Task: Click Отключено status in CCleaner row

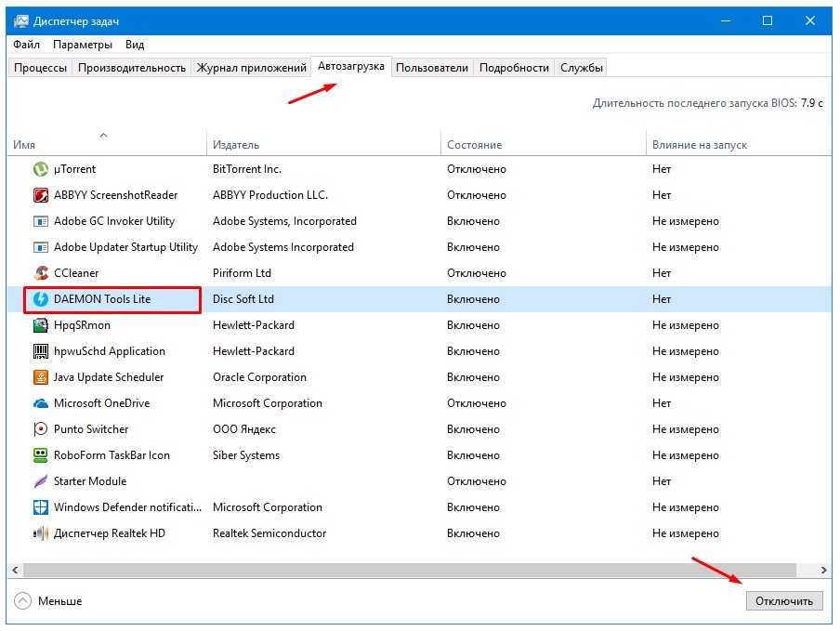Action: click(x=477, y=273)
